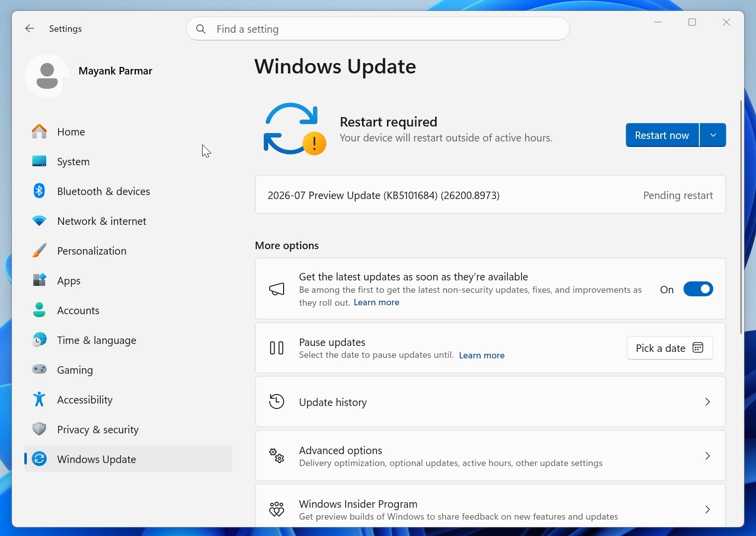This screenshot has width=756, height=536.
Task: Click the Windows Insider Program icon
Action: [x=277, y=509]
